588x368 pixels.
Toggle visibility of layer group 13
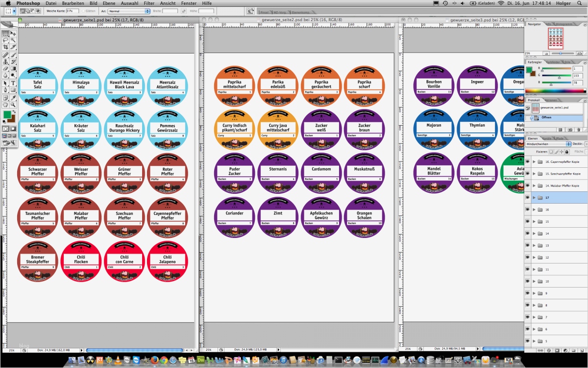click(x=528, y=245)
